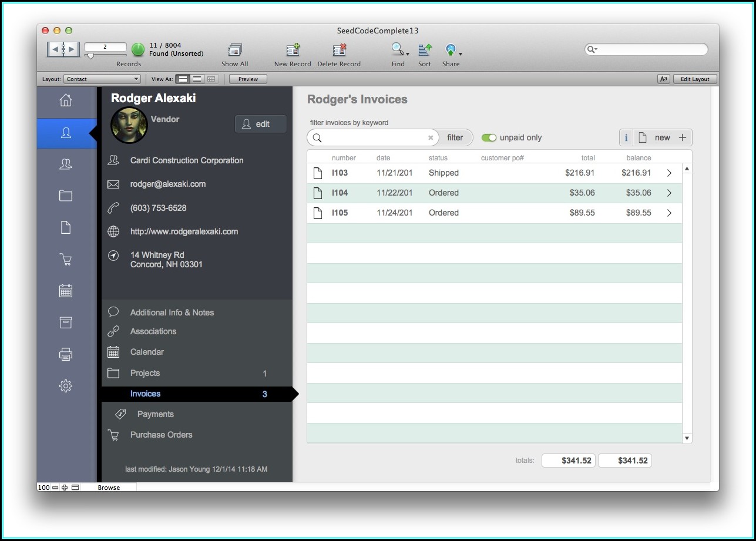Open settings gear in left sidebar

point(66,386)
